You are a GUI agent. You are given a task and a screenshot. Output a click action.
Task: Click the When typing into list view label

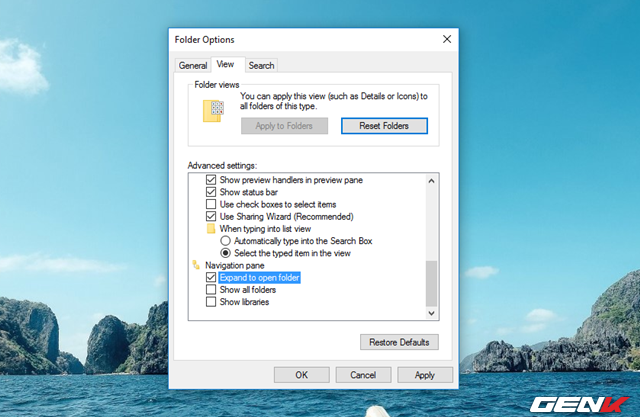click(265, 228)
